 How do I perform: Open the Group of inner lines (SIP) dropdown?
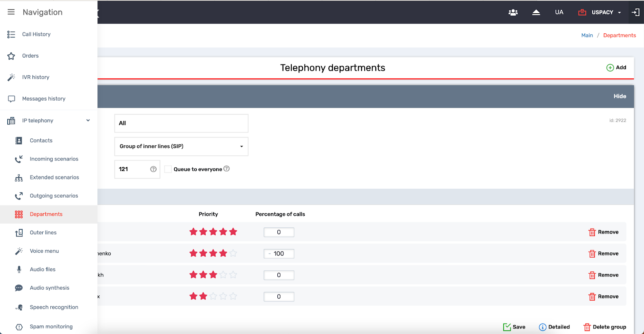click(181, 146)
